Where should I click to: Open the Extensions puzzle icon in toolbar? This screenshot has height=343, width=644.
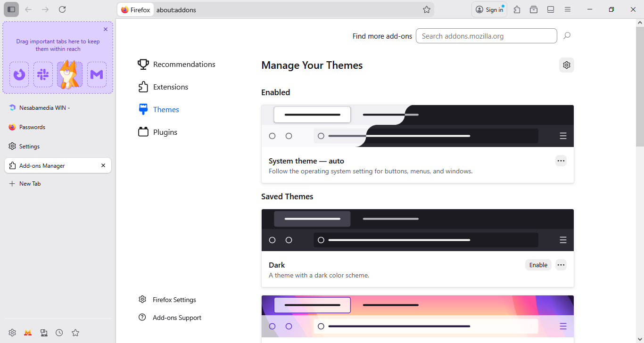point(517,9)
